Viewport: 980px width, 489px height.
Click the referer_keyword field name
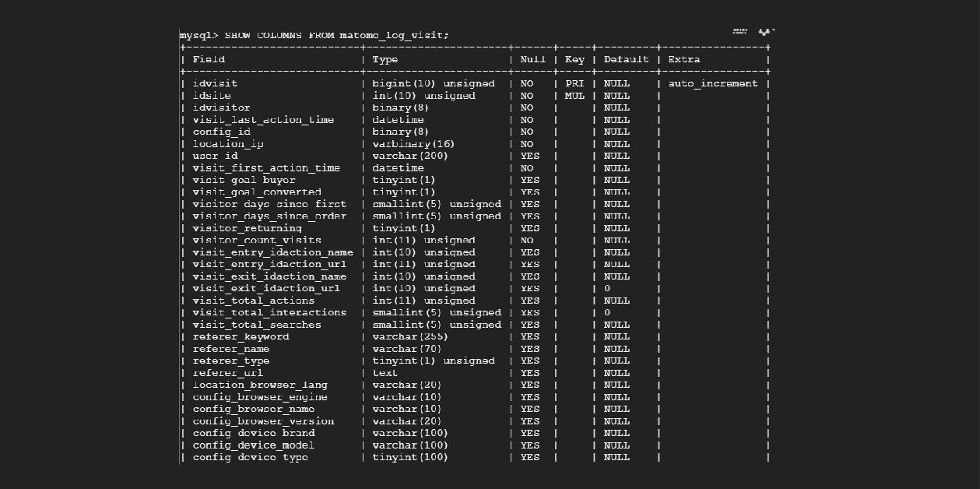(241, 336)
